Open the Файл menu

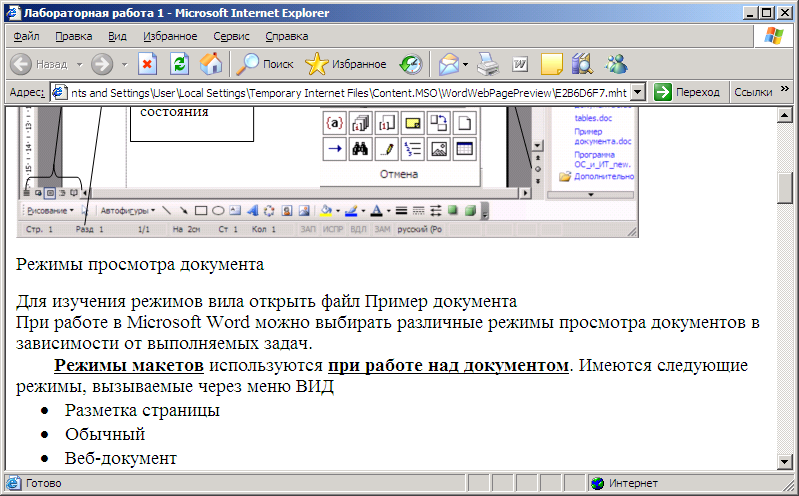[26, 36]
